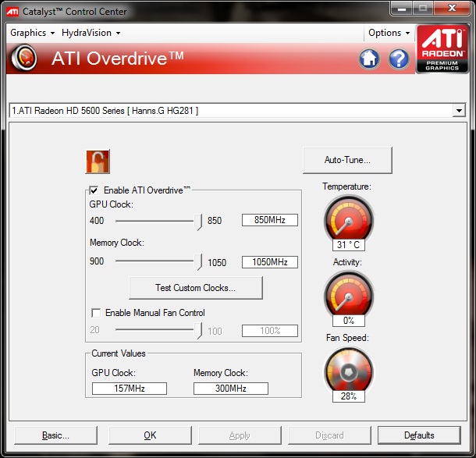
Task: Click the 100% fan speed value field
Action: point(269,331)
